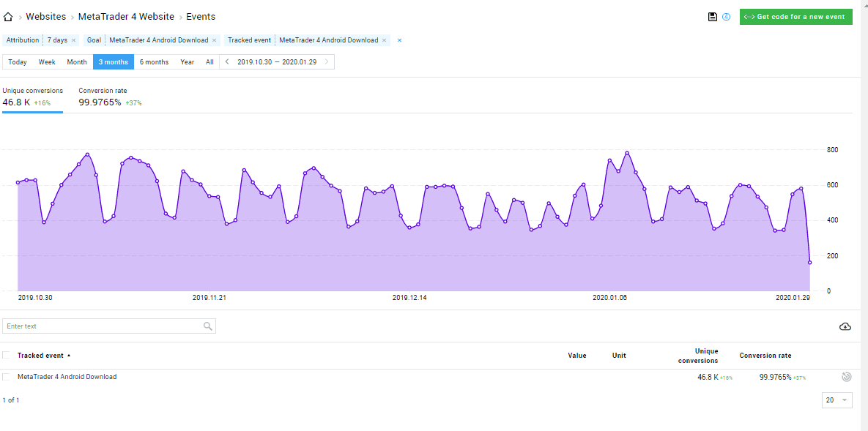
Task: Click the 46.8 K value in the table row
Action: coord(708,378)
